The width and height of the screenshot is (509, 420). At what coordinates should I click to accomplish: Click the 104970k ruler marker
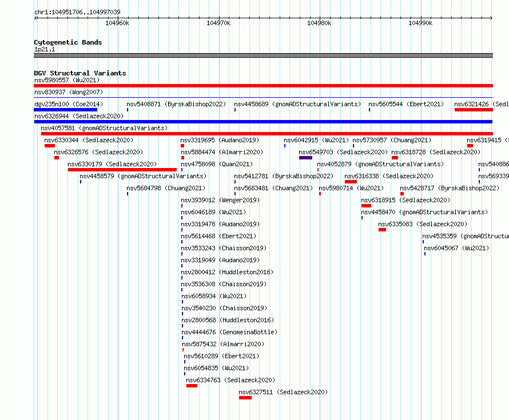(218, 23)
